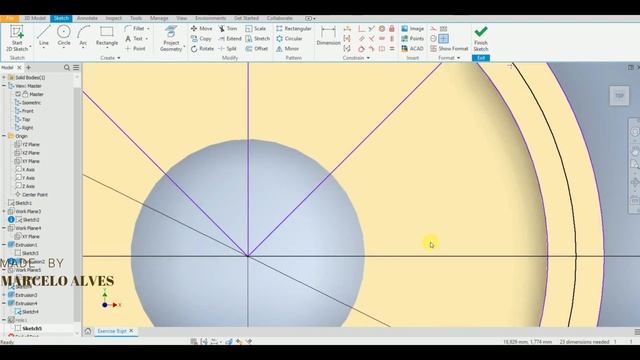Toggle the Master view checkbox
The image size is (640, 360).
coord(18,94)
